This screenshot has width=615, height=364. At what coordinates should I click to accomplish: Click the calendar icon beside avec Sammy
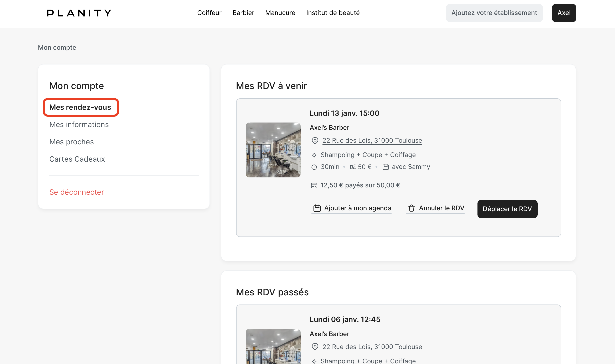click(x=386, y=167)
